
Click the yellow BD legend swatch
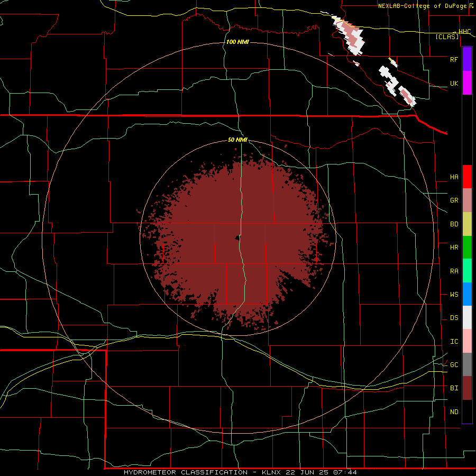[467, 224]
